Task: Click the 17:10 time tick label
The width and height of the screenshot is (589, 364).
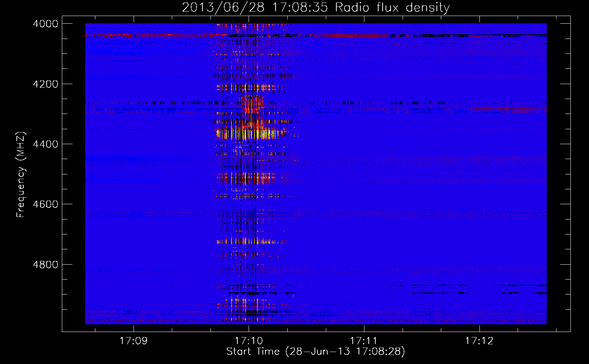Action: click(x=249, y=341)
